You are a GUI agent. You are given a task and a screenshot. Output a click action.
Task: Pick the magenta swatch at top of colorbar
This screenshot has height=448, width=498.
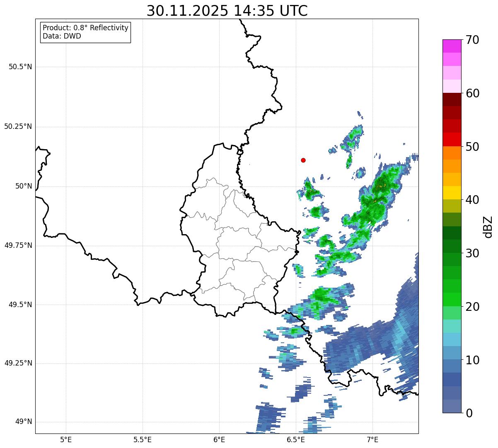pos(452,46)
